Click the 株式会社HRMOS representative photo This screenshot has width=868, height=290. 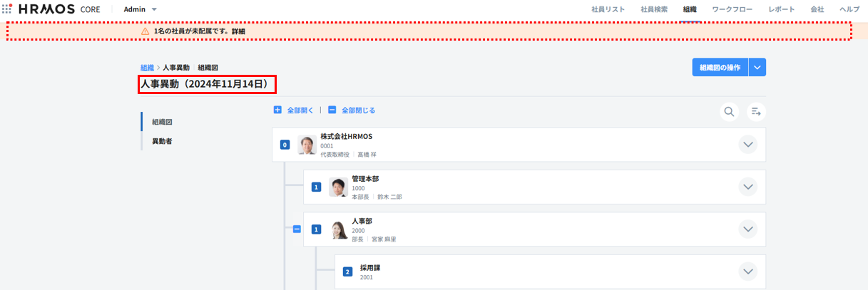(x=307, y=145)
